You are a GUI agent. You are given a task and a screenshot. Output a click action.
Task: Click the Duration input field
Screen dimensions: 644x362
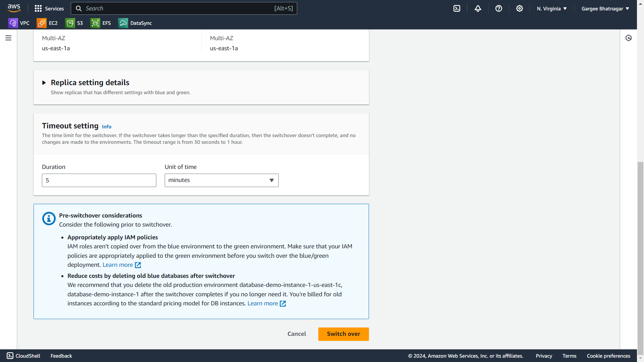point(99,180)
